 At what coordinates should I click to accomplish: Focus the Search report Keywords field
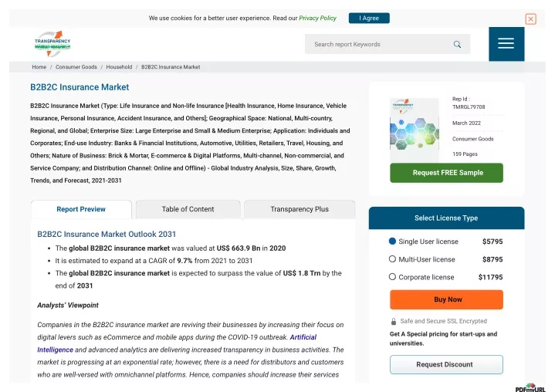(x=387, y=44)
